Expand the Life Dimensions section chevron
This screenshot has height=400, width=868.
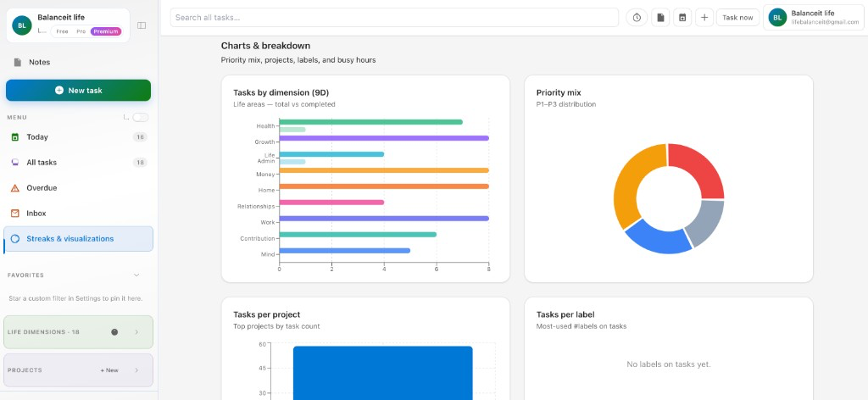(136, 332)
